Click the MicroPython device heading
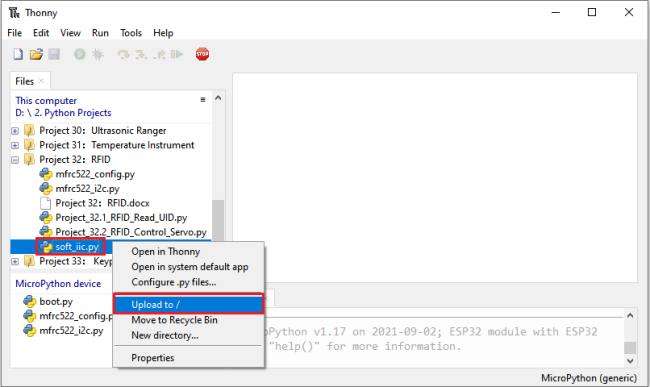This screenshot has height=387, width=650. point(58,283)
